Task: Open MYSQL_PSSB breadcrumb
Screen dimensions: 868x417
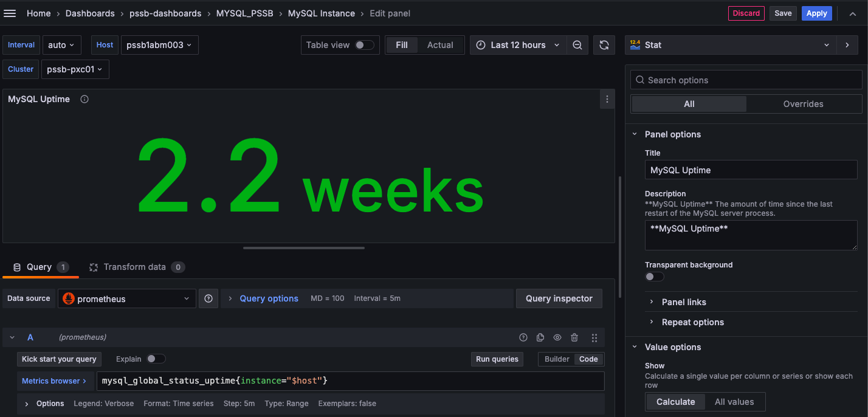Action: tap(244, 13)
